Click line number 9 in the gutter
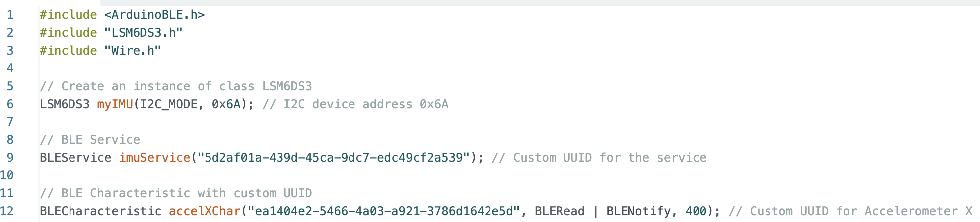Image resolution: width=980 pixels, height=222 pixels. pyautogui.click(x=10, y=158)
